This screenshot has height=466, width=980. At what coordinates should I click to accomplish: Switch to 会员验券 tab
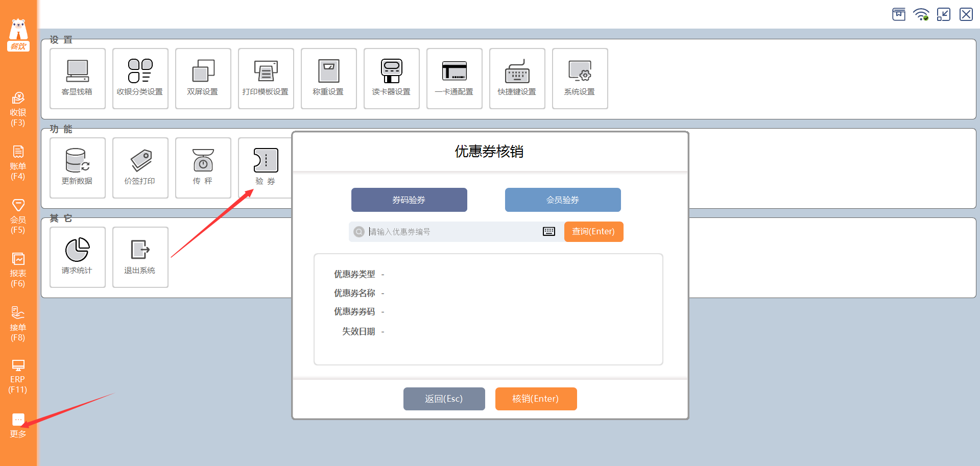coord(563,200)
